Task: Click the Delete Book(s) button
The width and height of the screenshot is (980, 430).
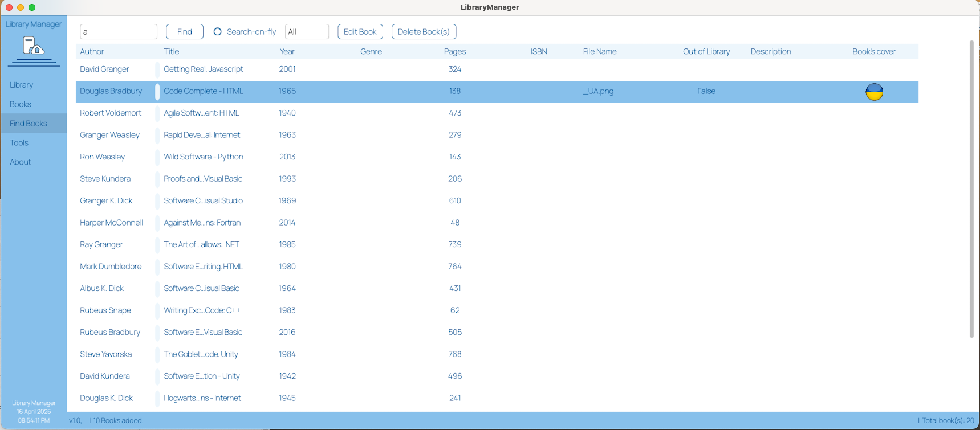Action: [424, 32]
